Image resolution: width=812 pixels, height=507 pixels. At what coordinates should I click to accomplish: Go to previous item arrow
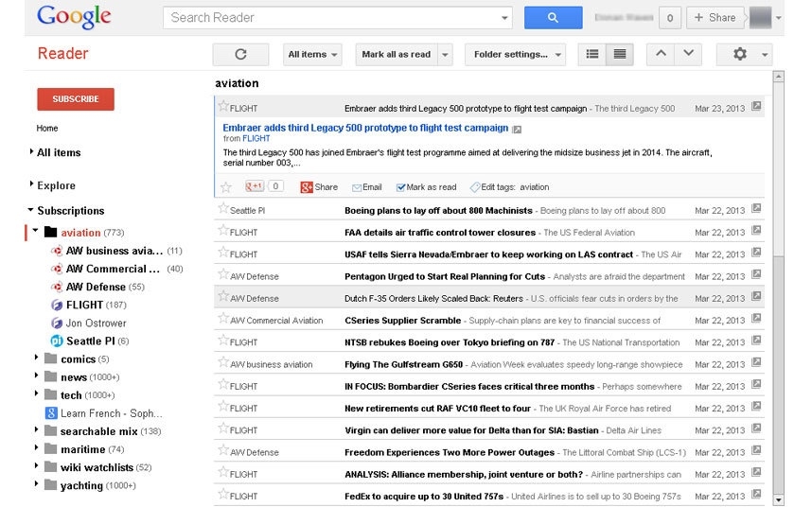coord(661,54)
